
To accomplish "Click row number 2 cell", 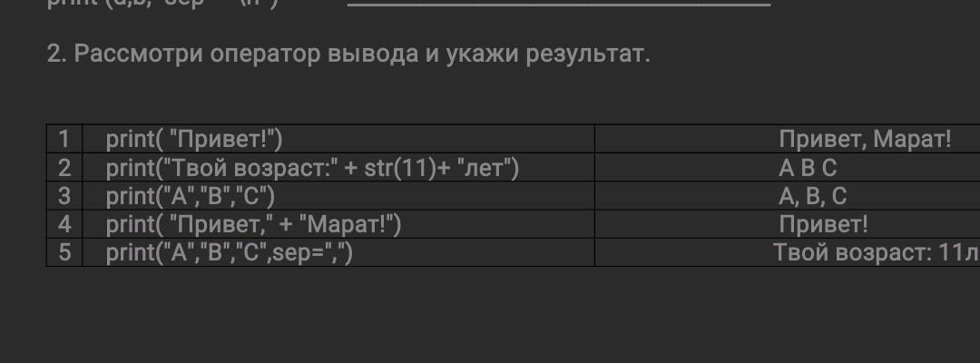I will pyautogui.click(x=64, y=168).
